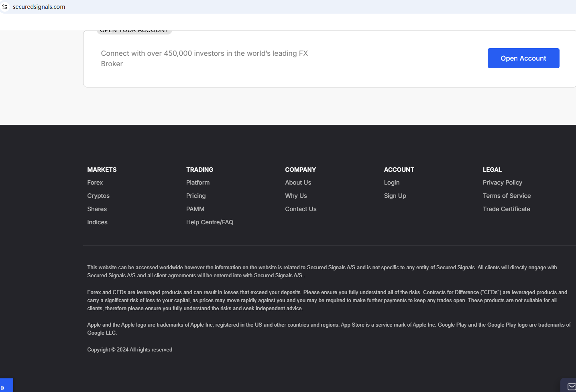The height and width of the screenshot is (392, 576).
Task: Open the Contact Us page
Action: [301, 209]
